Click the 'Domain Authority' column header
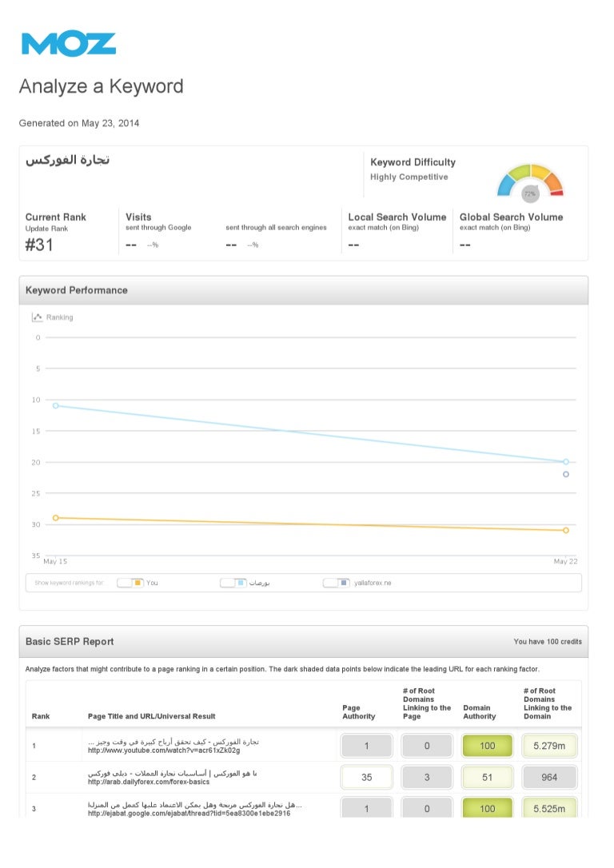 pos(480,712)
